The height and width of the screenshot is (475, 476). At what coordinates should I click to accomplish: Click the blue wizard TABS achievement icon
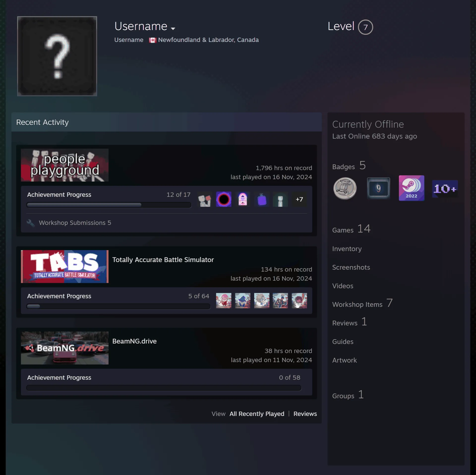243,301
